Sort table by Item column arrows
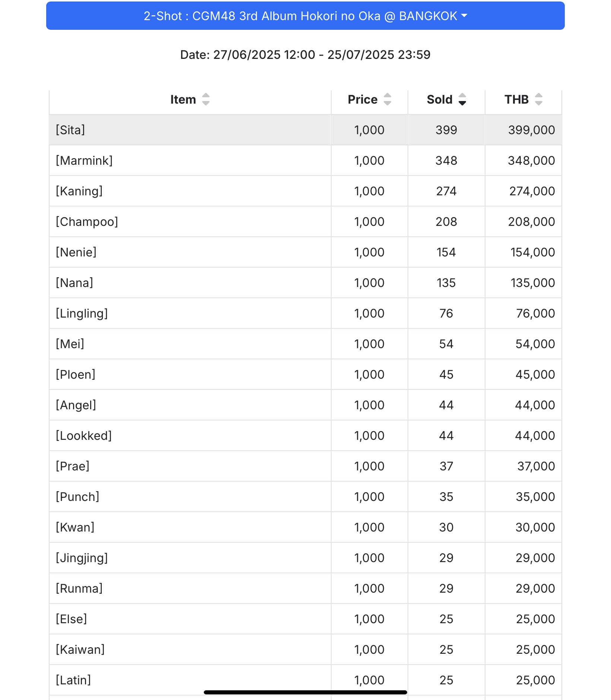Screen dimensions: 611x700 click(x=206, y=100)
